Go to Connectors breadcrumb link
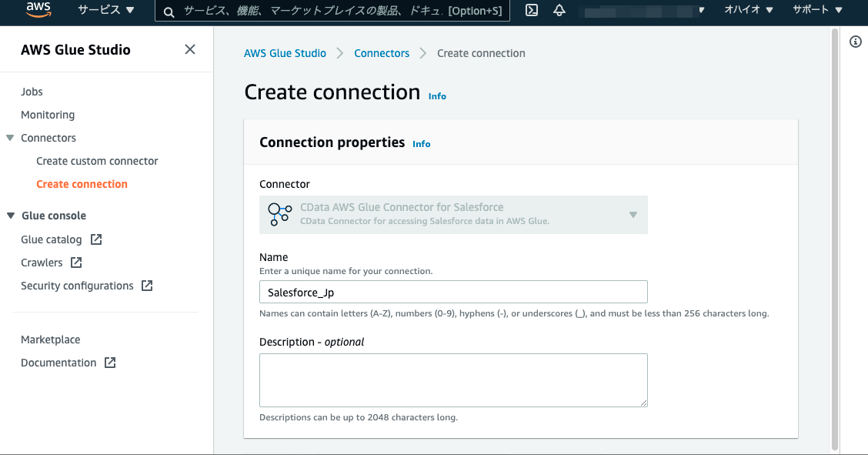This screenshot has width=868, height=455. 382,53
